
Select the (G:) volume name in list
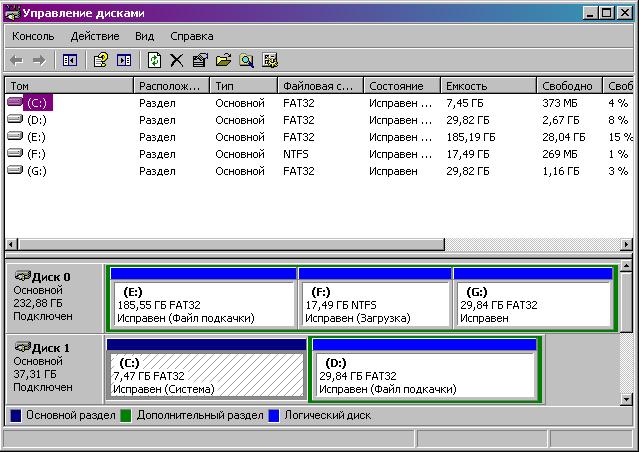pyautogui.click(x=37, y=171)
